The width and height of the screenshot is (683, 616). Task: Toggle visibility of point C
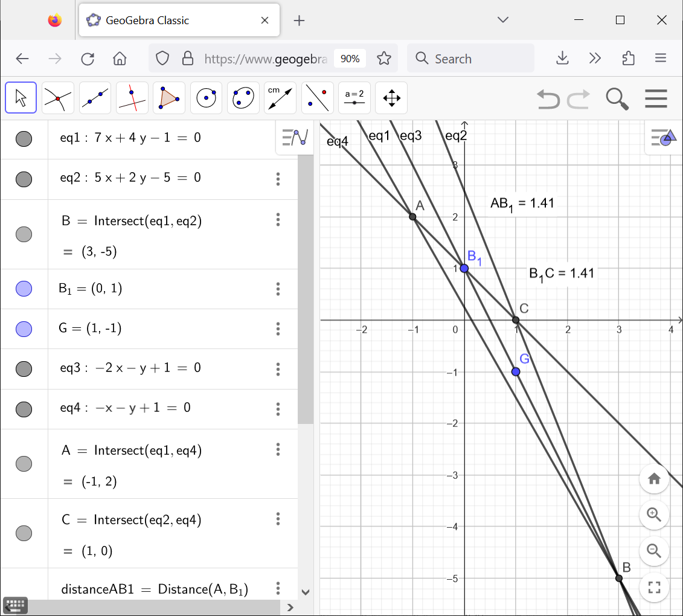24,533
